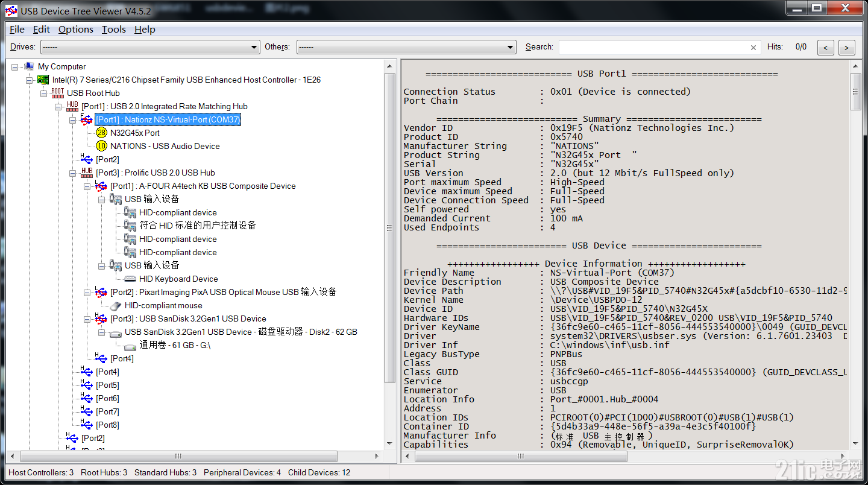Open the Help menu

click(x=145, y=29)
